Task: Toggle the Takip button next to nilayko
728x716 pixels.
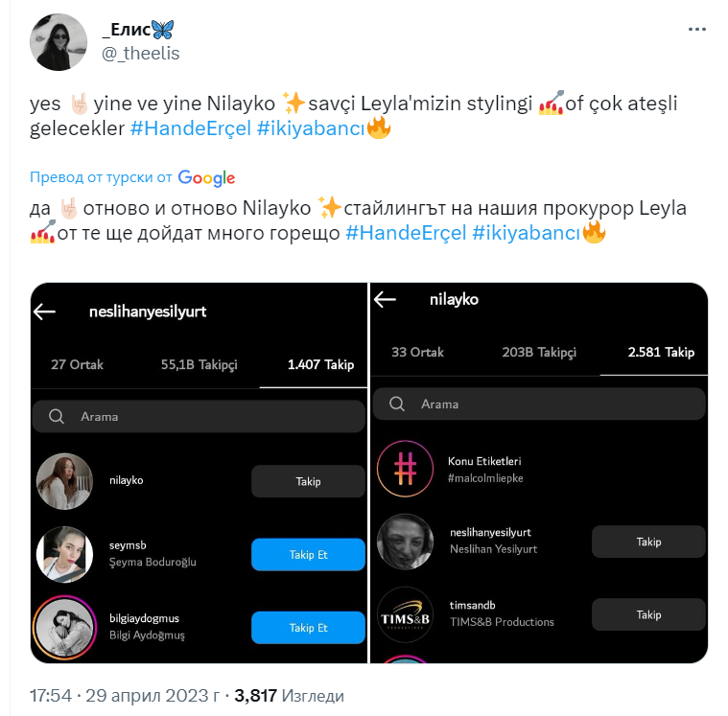Action: 308,481
